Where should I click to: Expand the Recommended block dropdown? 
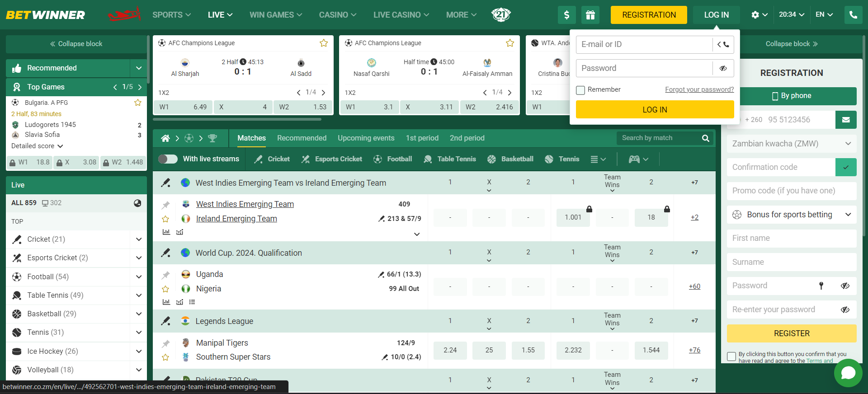(138, 68)
